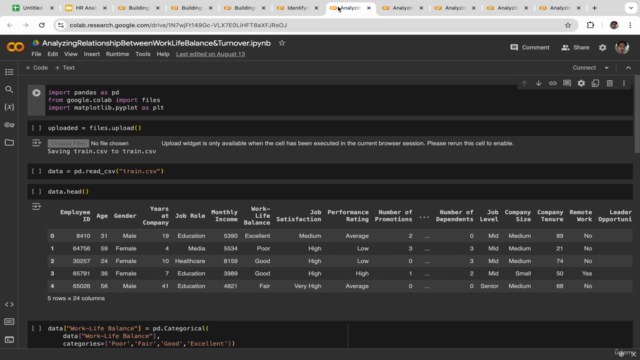Open the table of contents sidebar icon
This screenshot has height=360, width=640.
point(9,72)
